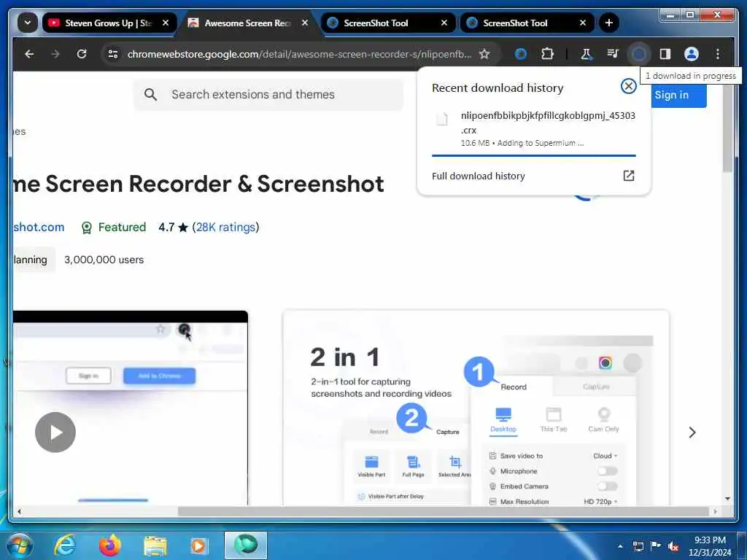This screenshot has width=747, height=560.
Task: Open the ScreenShot Tool extension icon
Action: pyautogui.click(x=521, y=54)
